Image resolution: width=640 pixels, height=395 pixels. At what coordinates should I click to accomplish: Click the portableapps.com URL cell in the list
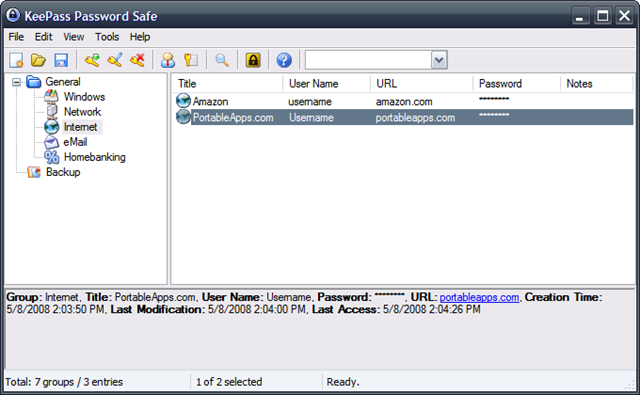(415, 118)
